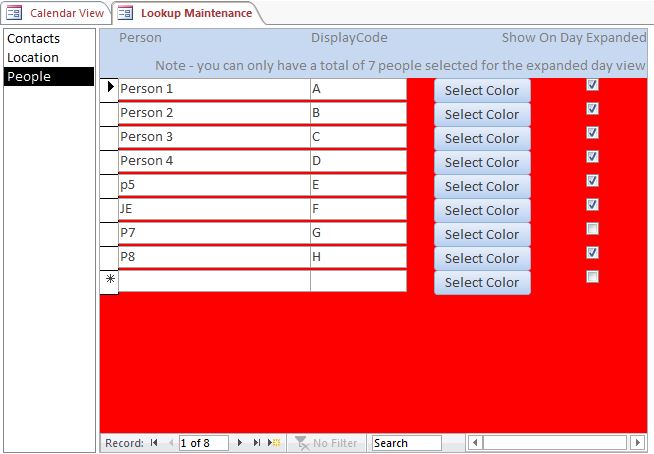This screenshot has width=654, height=454.
Task: Click the DisplayCode column header label
Action: (x=349, y=38)
